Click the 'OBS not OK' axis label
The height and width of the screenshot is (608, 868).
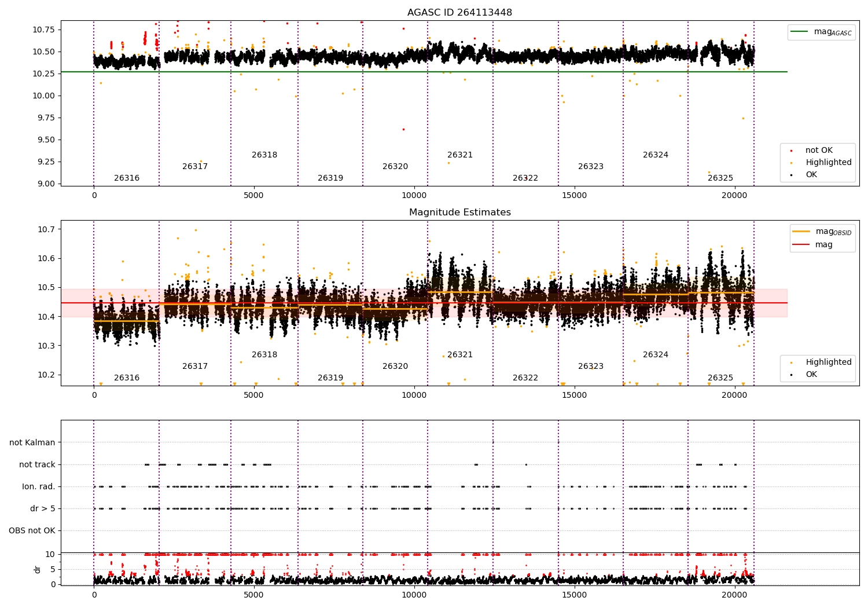(x=32, y=530)
